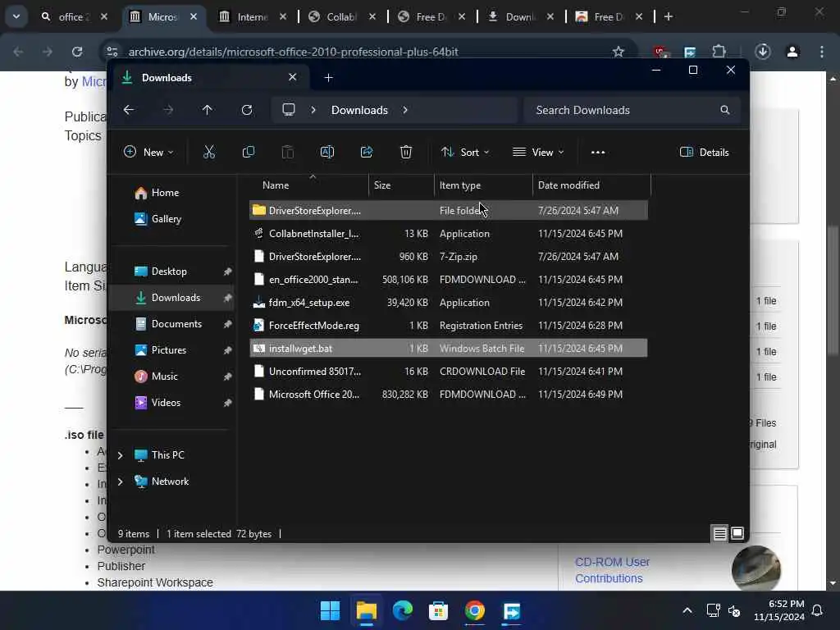The image size is (840, 630).
Task: Click the Delete trash icon
Action: tap(406, 152)
